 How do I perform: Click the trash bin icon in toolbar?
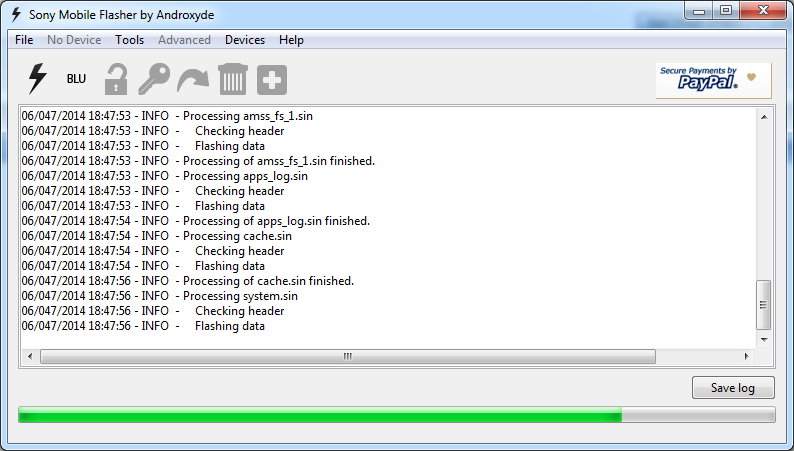(x=233, y=79)
